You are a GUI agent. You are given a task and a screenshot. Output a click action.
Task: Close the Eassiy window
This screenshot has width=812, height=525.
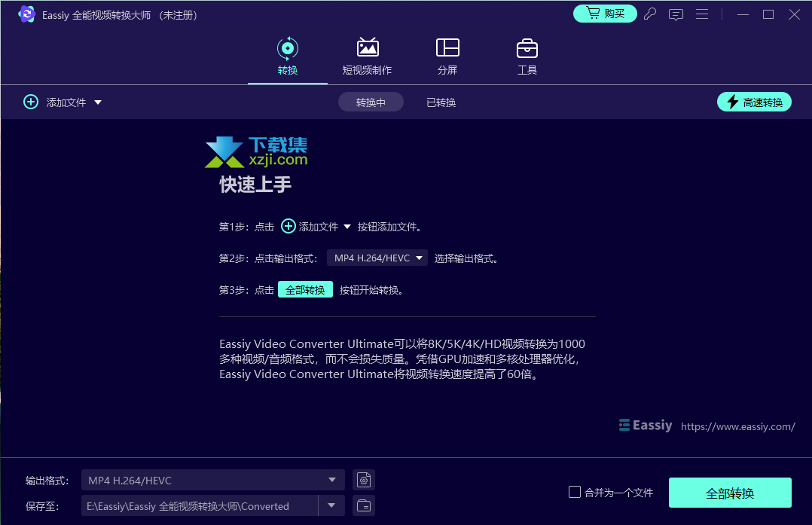click(x=795, y=14)
